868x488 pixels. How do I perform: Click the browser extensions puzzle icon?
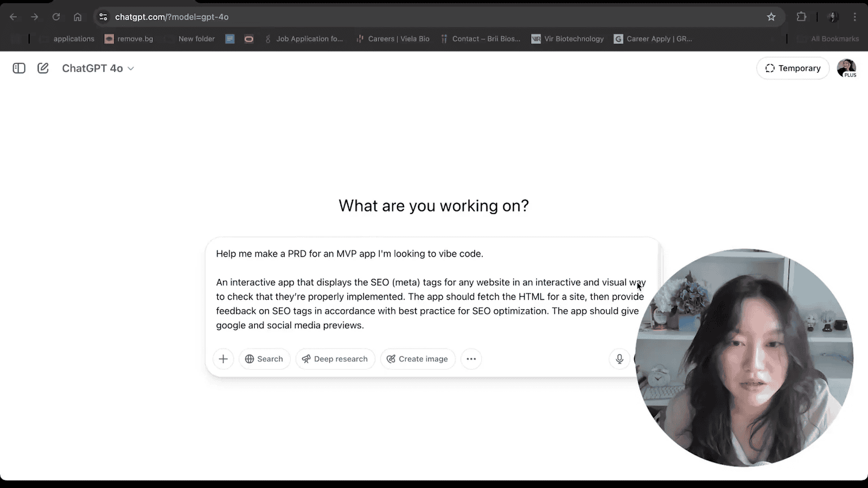801,17
